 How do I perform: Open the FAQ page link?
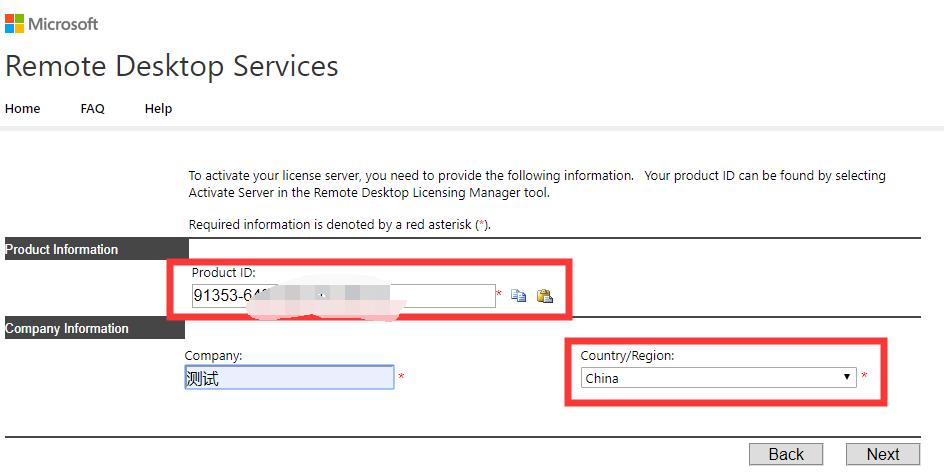[x=92, y=109]
